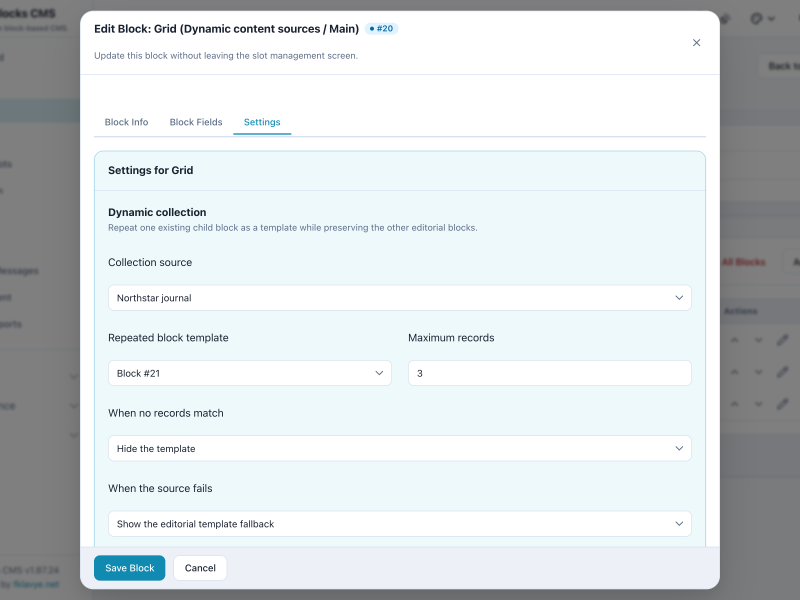Click the When no records match label
The height and width of the screenshot is (600, 800).
point(166,413)
